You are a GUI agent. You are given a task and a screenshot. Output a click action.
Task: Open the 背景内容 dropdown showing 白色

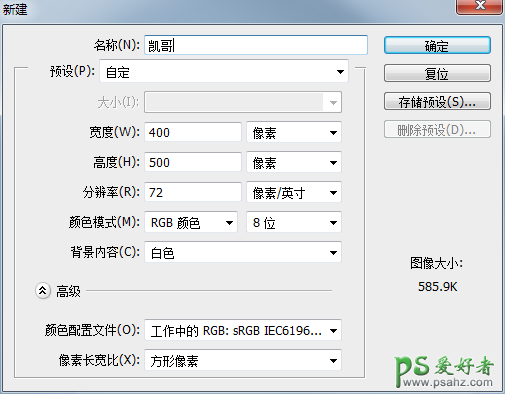(x=243, y=252)
